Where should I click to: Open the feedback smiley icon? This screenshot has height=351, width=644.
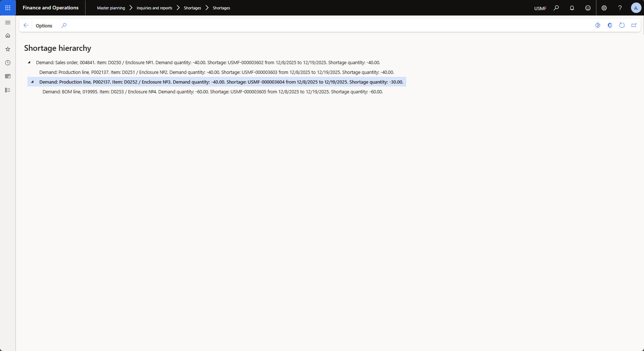point(588,8)
